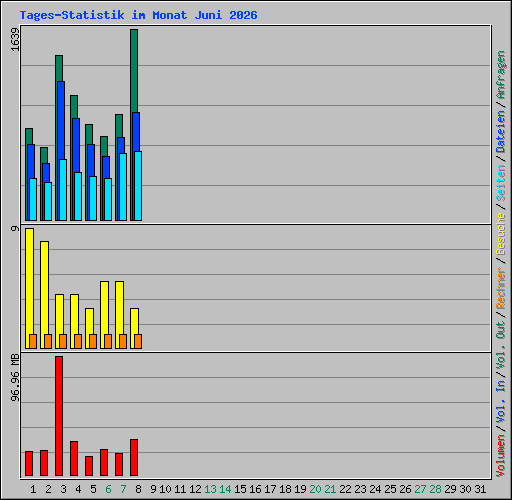Viewport: 512px width, 500px height.
Task: Click the 96.96 MB scale label
Action: pyautogui.click(x=15, y=378)
